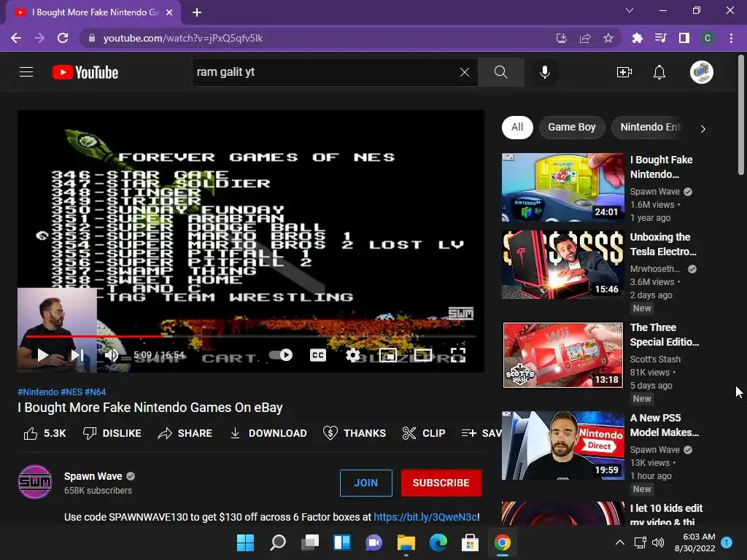Toggle Chrome side panel
Screen dimensions: 747x560
[684, 38]
